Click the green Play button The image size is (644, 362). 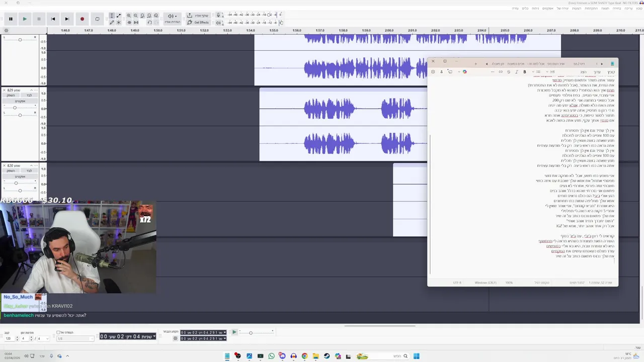tap(25, 19)
